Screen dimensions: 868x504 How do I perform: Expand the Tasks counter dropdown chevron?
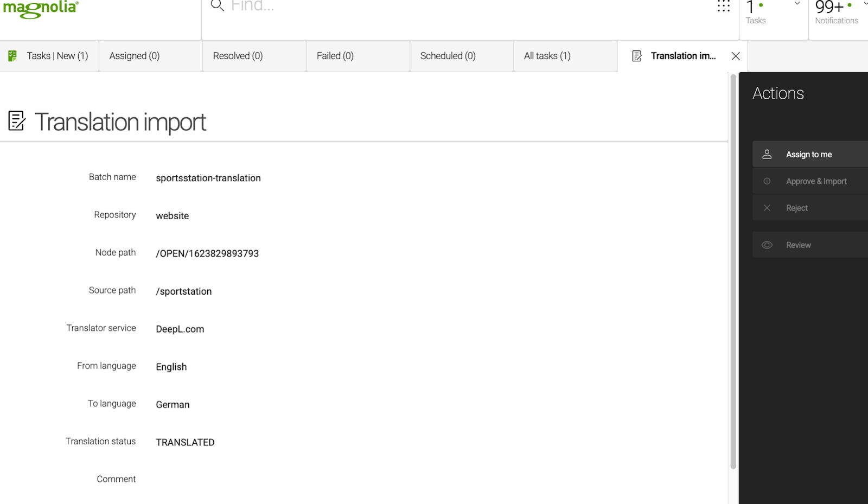[x=797, y=4]
